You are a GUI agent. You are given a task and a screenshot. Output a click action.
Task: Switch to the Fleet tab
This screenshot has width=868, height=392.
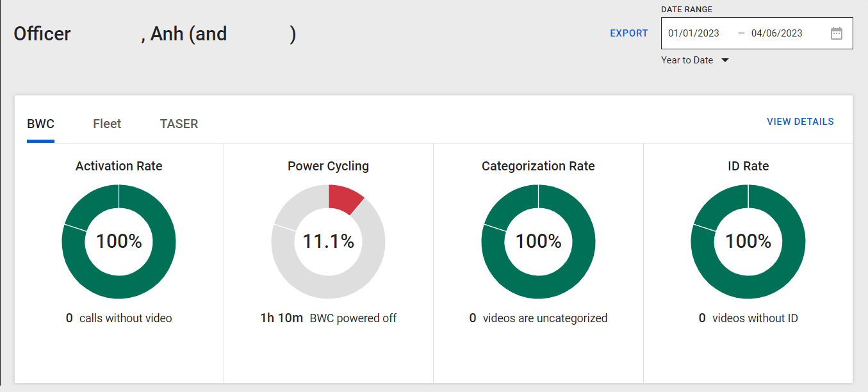tap(107, 124)
